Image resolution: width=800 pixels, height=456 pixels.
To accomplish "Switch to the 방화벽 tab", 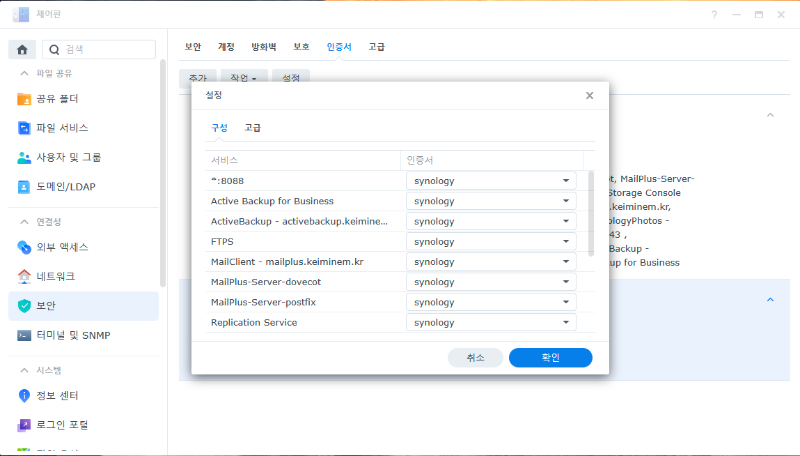I will pos(264,47).
